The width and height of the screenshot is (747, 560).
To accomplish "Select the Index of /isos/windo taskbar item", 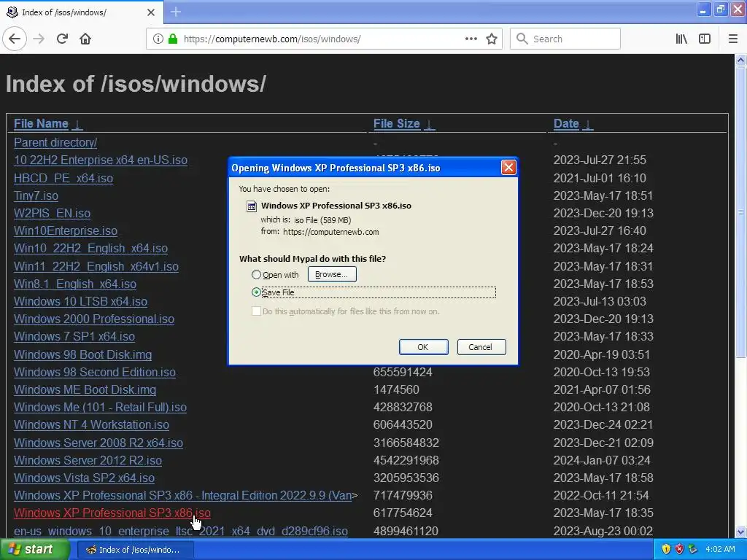I will [x=135, y=550].
